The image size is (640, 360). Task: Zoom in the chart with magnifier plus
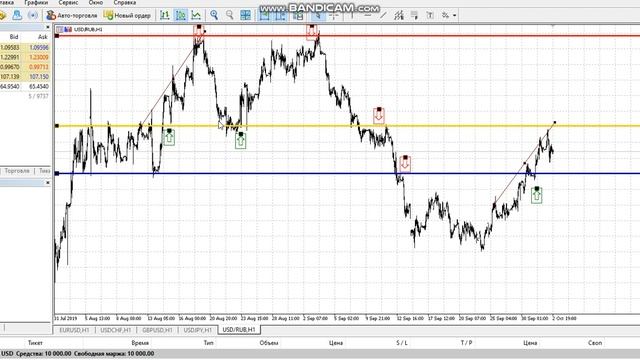[x=214, y=15]
